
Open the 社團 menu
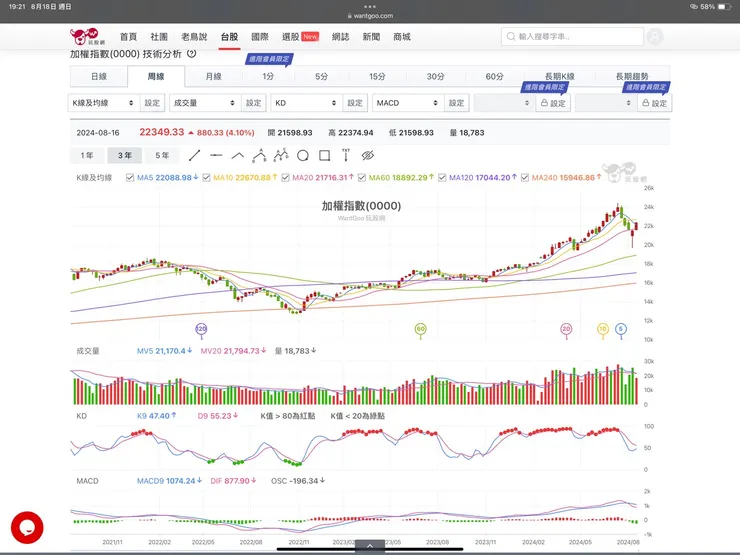pos(159,37)
